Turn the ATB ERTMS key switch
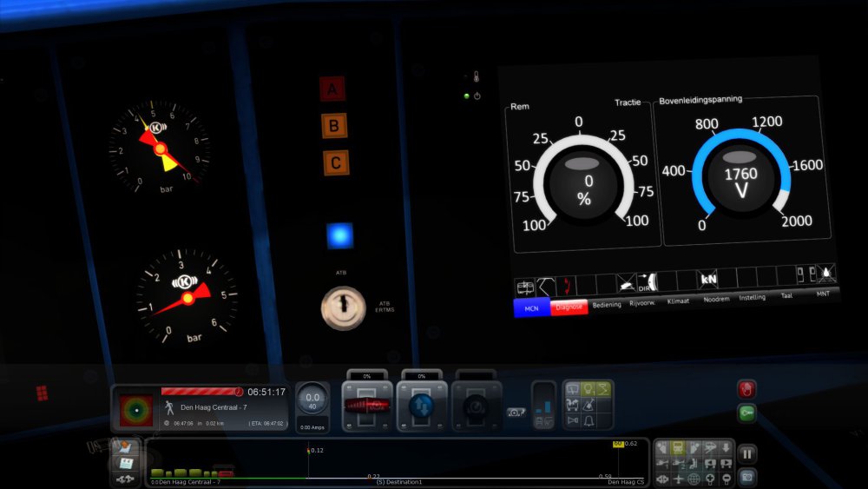This screenshot has height=489, width=868. [x=343, y=307]
